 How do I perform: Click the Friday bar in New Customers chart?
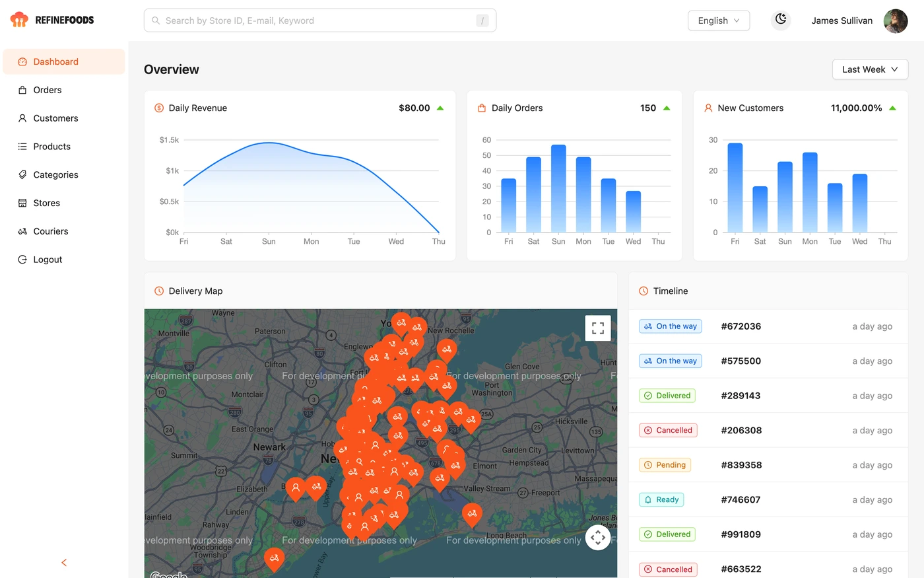[735, 188]
